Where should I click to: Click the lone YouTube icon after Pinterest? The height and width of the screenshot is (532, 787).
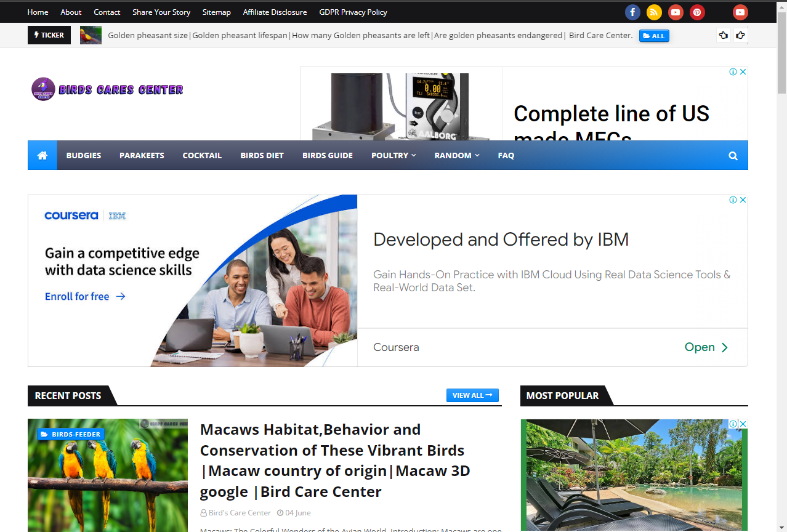pyautogui.click(x=740, y=12)
